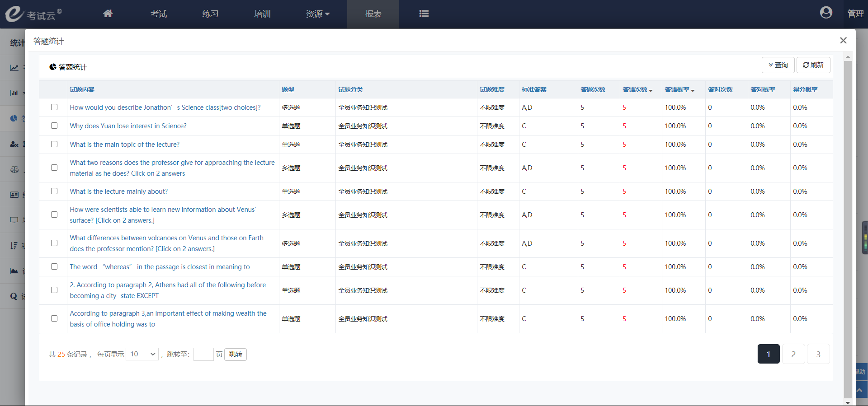Image resolution: width=868 pixels, height=406 pixels.
Task: Open link What is the main topic of lecture
Action: [124, 145]
